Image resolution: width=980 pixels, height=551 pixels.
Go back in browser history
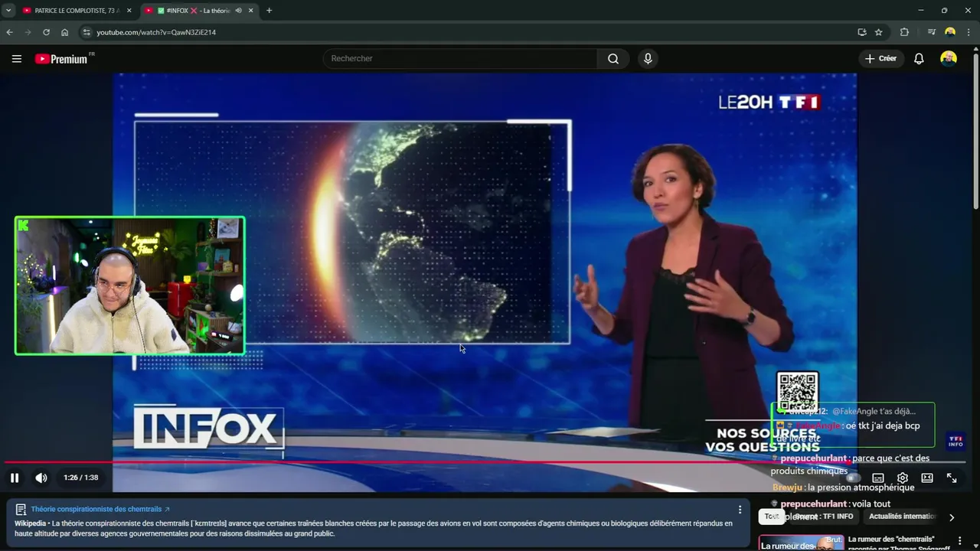pyautogui.click(x=9, y=32)
